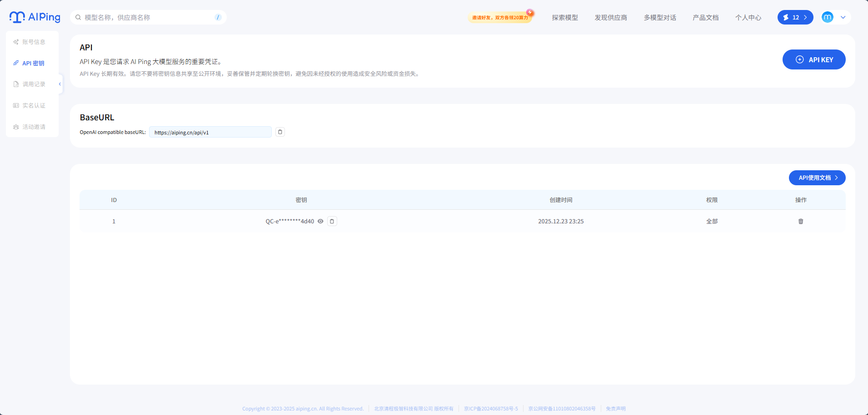Screen dimensions: 868x415
Task: Create a new key with API KEY button
Action: coord(814,59)
